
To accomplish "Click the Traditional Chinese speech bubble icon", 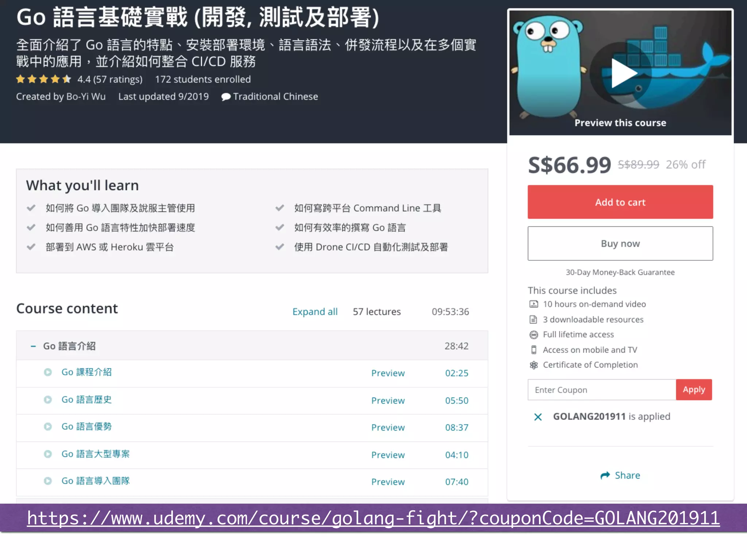I will tap(226, 97).
